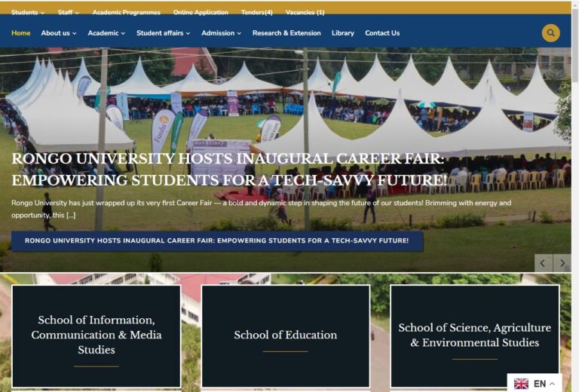View Tenders(4) link
Screen dimensions: 579x392
256,12
